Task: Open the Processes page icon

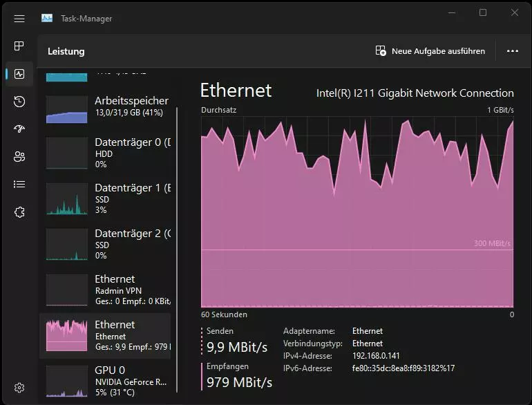Action: (19, 46)
